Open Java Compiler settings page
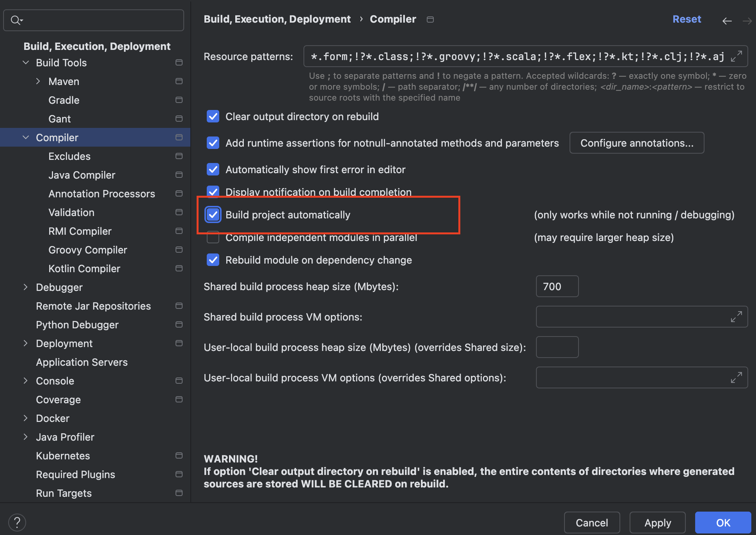Screen dimensions: 756x535 82,175
